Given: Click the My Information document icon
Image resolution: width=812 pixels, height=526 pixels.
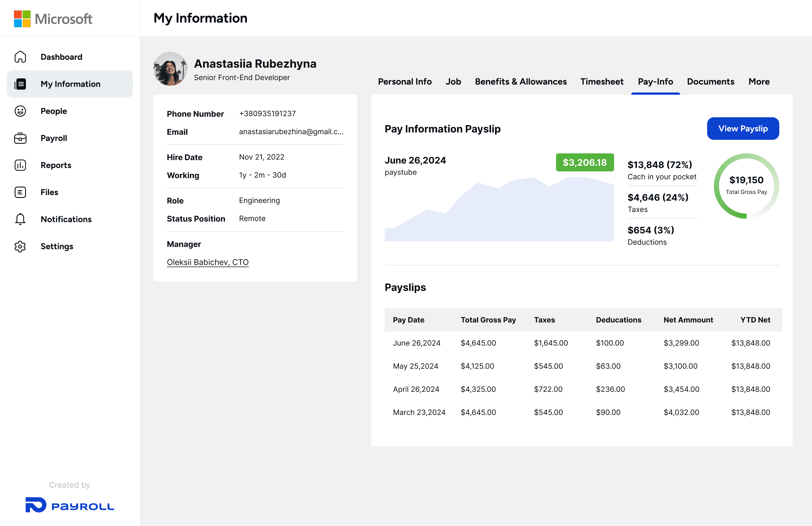Looking at the screenshot, I should click(x=20, y=84).
